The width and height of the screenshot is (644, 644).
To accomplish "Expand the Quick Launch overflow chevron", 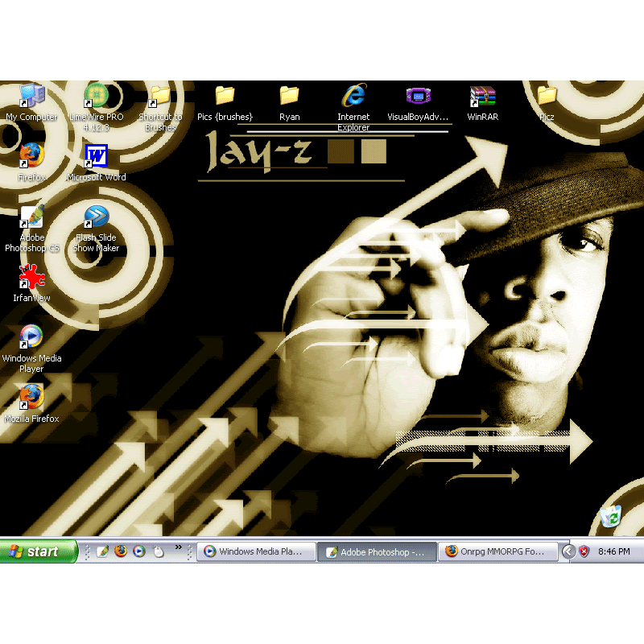I will 179,547.
